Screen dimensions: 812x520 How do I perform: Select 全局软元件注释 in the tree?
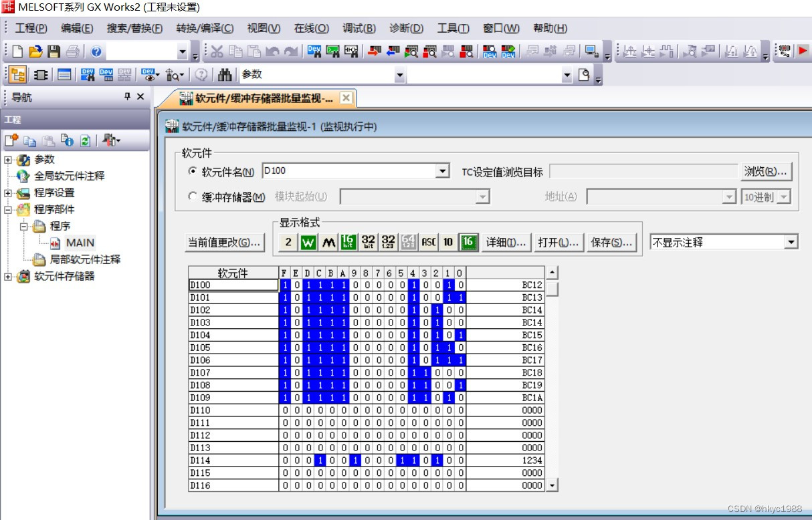pyautogui.click(x=70, y=176)
